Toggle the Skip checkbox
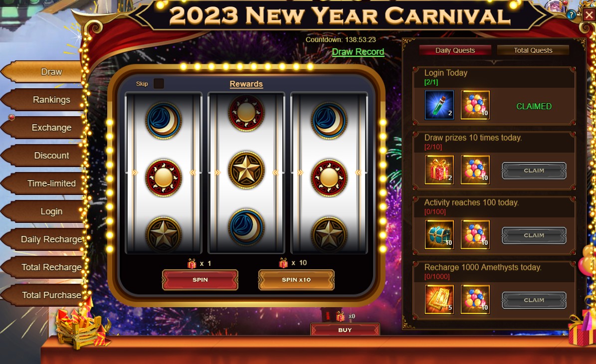The height and width of the screenshot is (364, 596). [159, 84]
